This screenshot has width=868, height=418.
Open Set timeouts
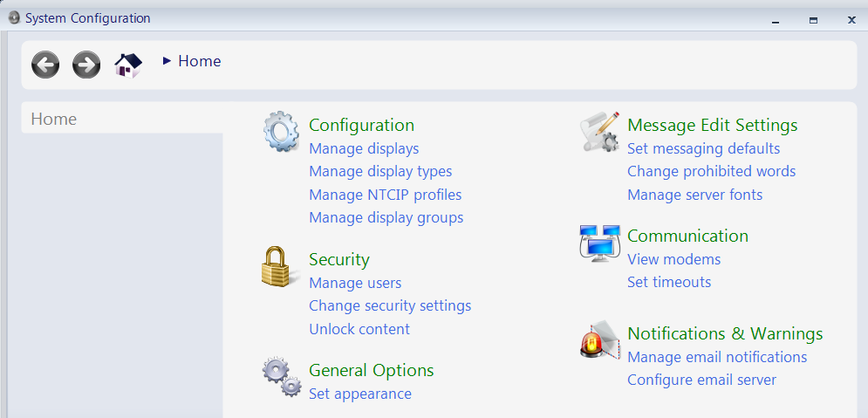(669, 282)
